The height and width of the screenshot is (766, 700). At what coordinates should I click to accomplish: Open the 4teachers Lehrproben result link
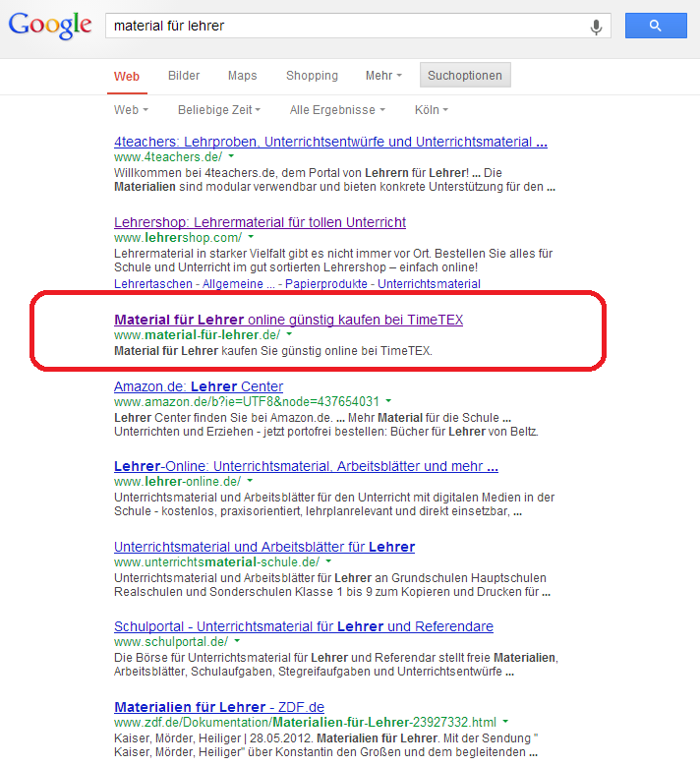330,142
